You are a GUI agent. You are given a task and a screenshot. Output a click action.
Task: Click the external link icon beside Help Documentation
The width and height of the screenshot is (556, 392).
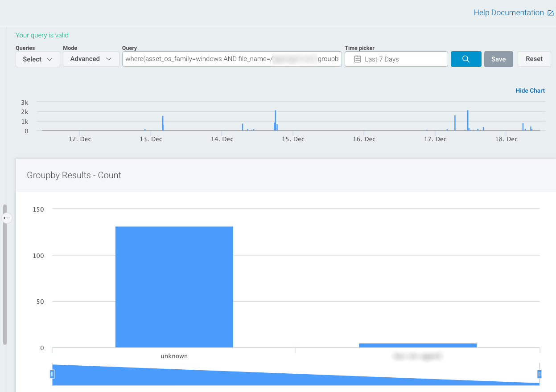click(550, 13)
